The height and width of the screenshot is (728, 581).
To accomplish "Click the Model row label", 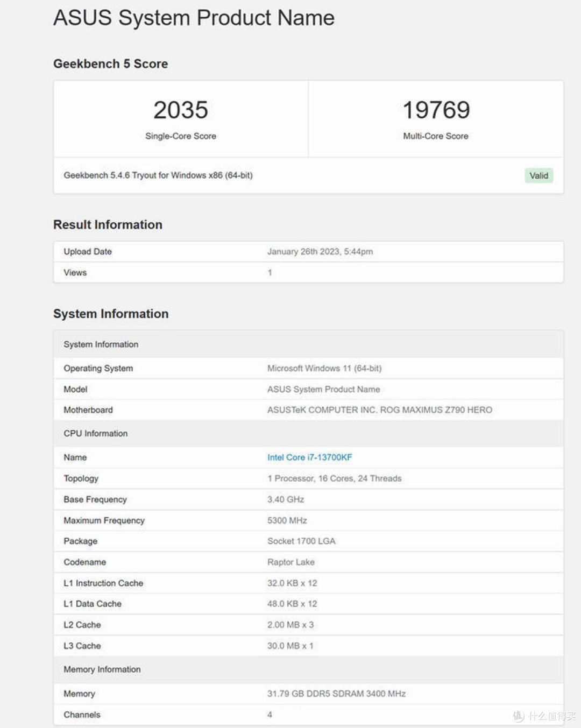I will (75, 390).
